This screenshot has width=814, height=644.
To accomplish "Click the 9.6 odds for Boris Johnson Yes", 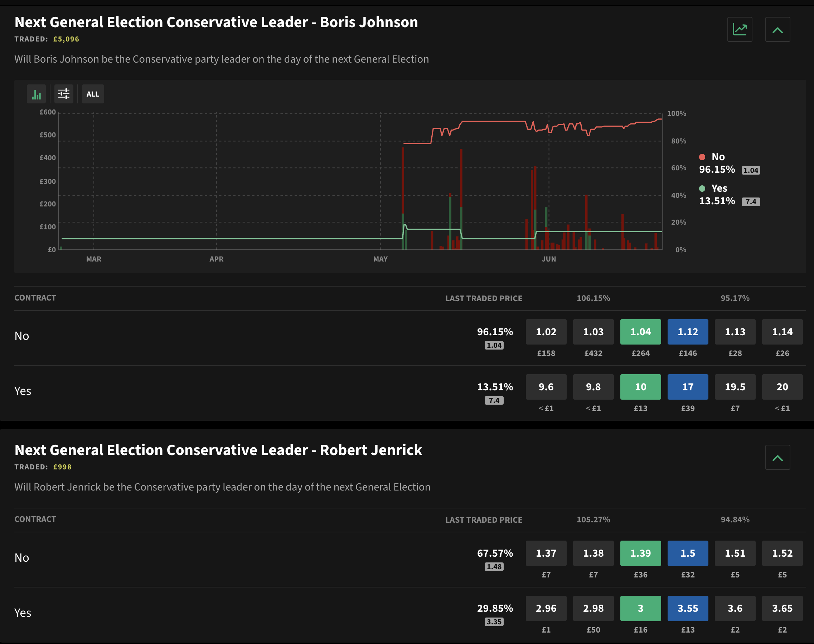I will tap(546, 387).
